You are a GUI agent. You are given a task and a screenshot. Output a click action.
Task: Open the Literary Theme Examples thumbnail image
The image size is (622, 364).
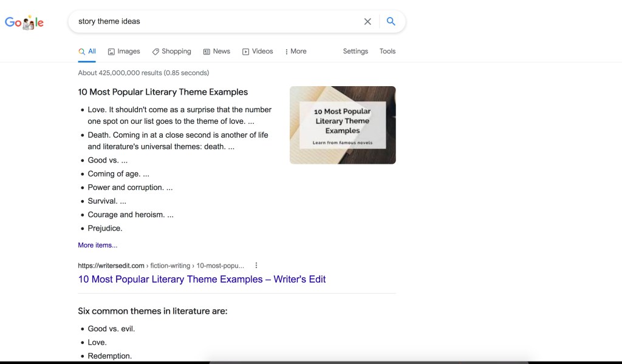343,125
